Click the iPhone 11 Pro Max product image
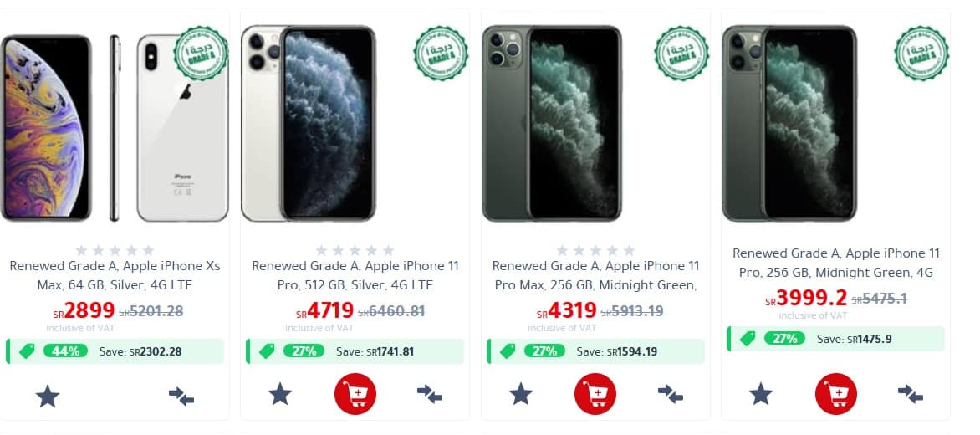The width and height of the screenshot is (980, 435). (x=551, y=124)
